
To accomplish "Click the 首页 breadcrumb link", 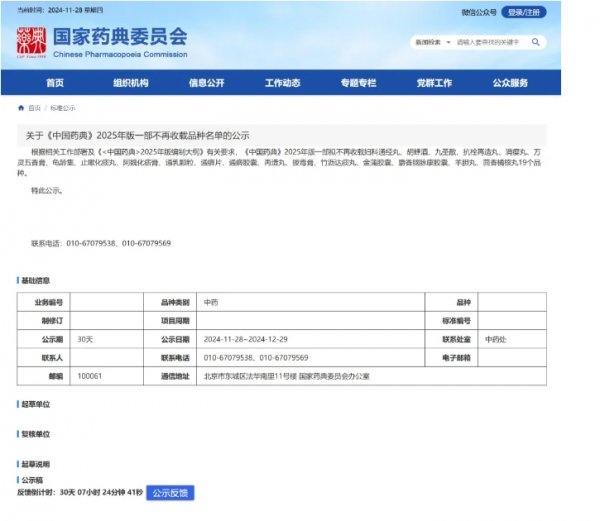I will click(x=35, y=107).
